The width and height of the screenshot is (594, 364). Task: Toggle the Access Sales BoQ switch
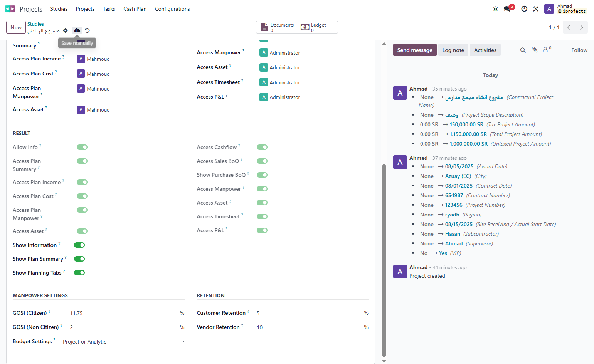click(262, 161)
